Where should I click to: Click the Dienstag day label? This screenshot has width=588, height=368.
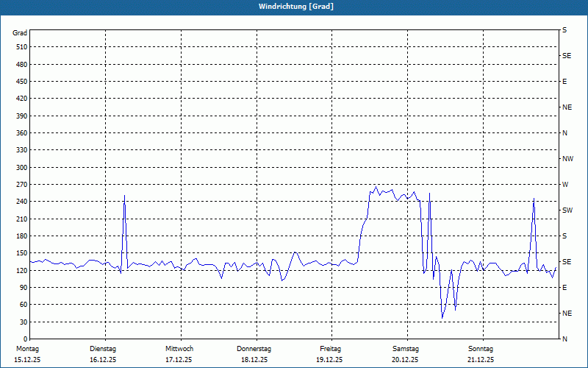coord(103,349)
